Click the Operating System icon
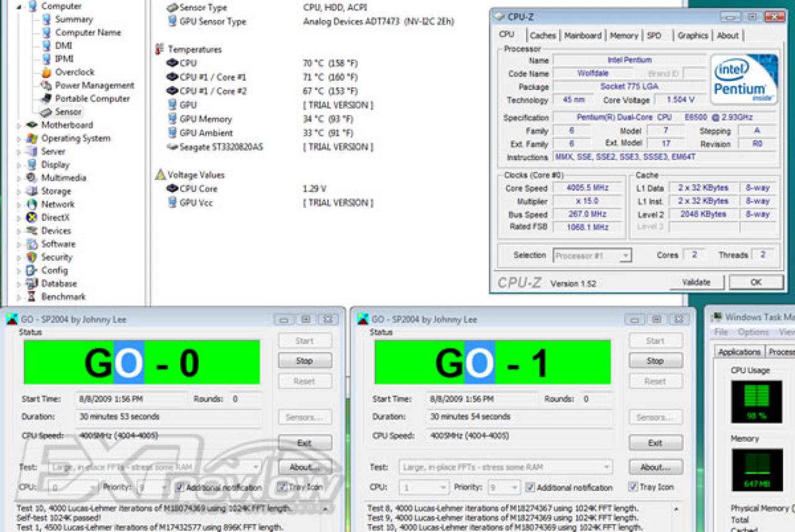Image resolution: width=795 pixels, height=532 pixels. (x=32, y=138)
